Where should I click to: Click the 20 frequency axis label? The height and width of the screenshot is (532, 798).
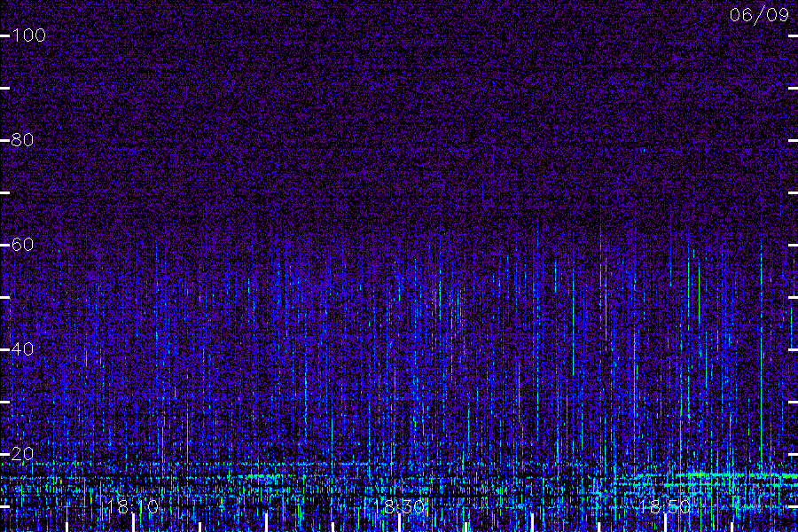(23, 454)
